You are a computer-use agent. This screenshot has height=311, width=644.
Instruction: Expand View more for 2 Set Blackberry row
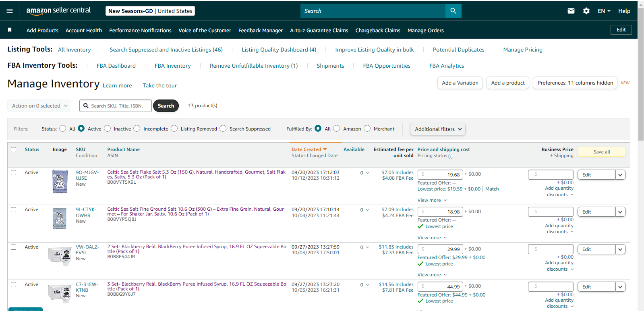click(x=432, y=275)
